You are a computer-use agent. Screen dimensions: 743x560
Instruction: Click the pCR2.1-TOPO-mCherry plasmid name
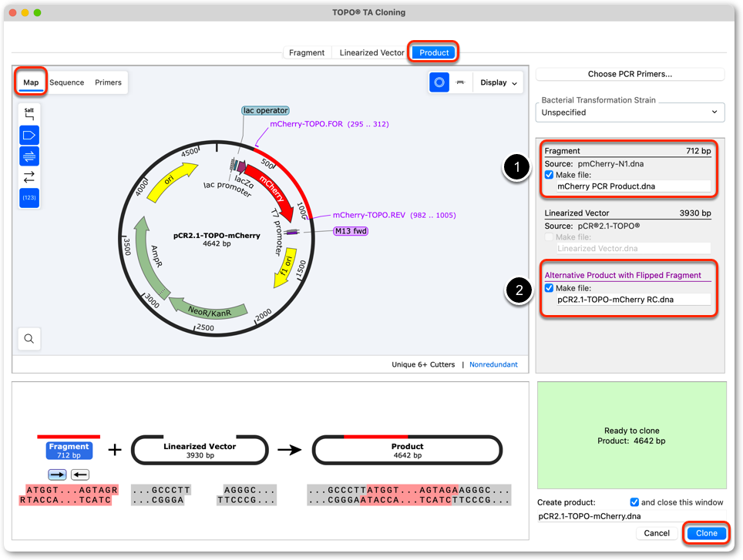217,235
